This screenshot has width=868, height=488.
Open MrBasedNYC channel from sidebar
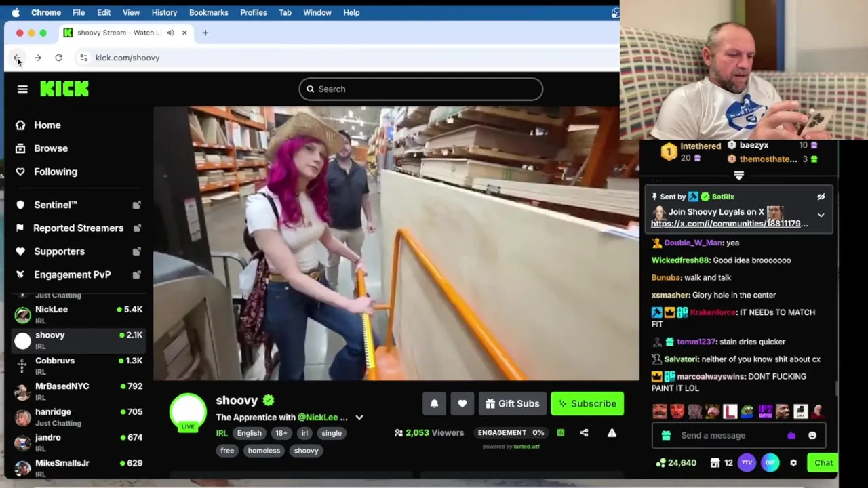point(78,392)
